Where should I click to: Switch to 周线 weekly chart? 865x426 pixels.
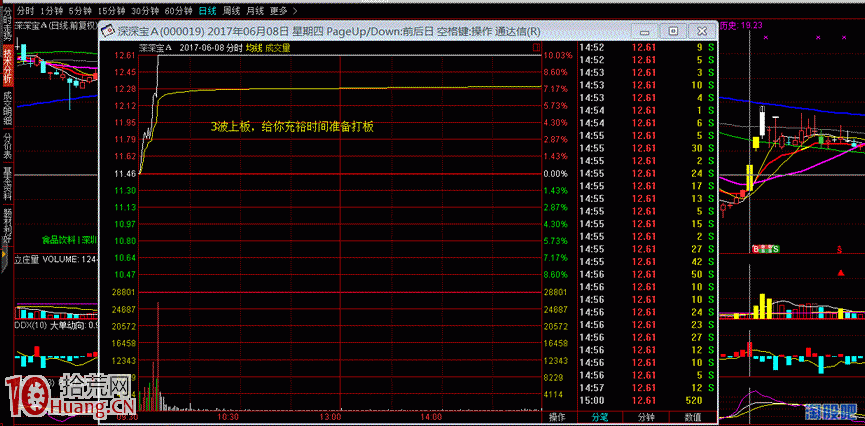tap(231, 10)
